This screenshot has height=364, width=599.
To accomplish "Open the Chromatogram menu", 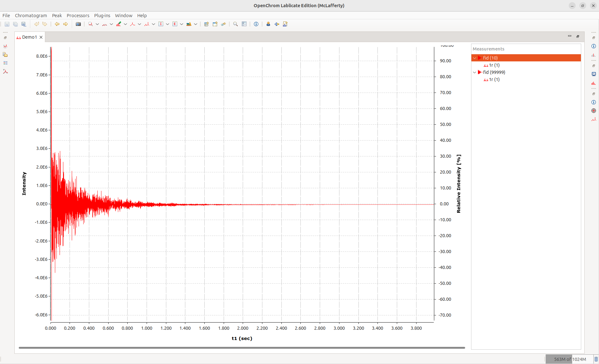I will (x=31, y=16).
